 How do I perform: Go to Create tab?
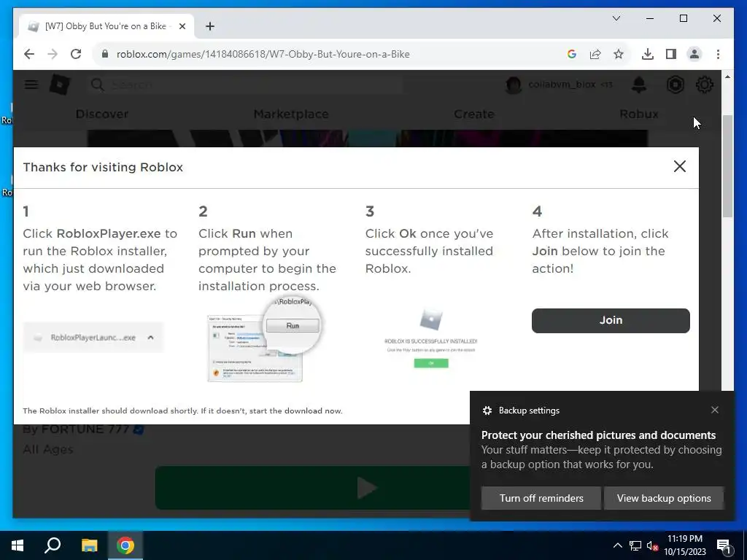coord(474,114)
